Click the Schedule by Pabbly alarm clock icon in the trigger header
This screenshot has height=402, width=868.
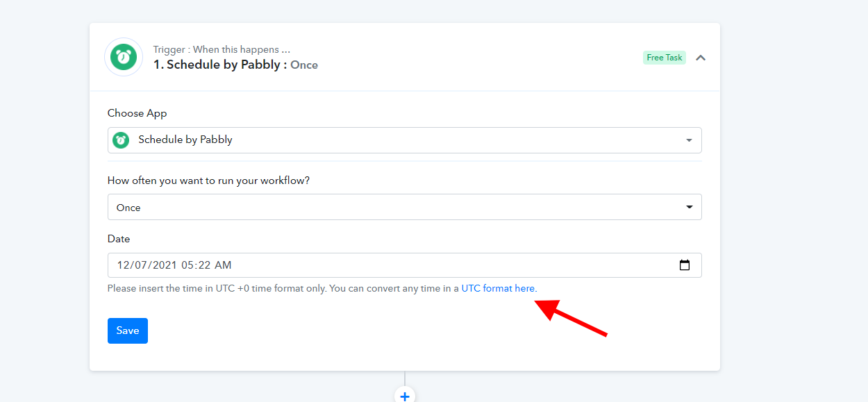coord(124,57)
